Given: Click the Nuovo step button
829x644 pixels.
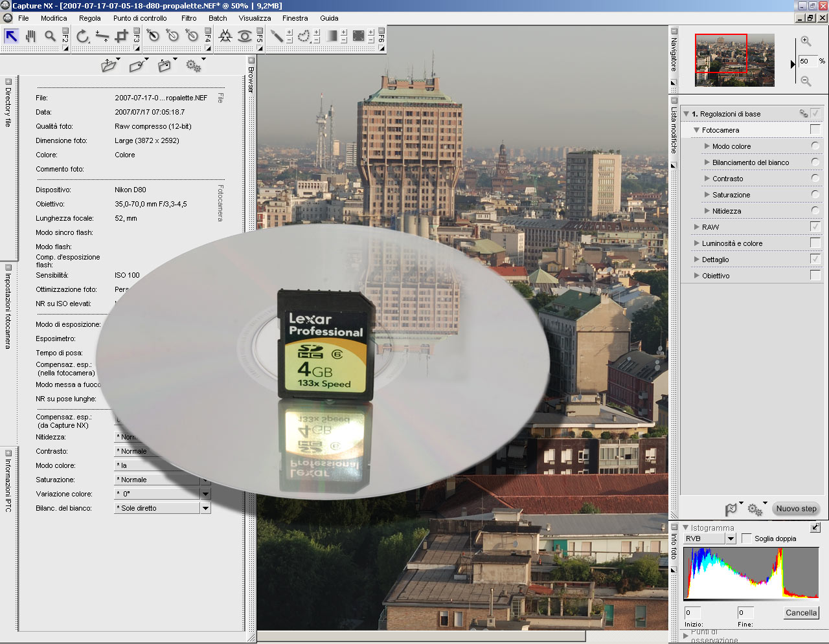Looking at the screenshot, I should tap(796, 509).
